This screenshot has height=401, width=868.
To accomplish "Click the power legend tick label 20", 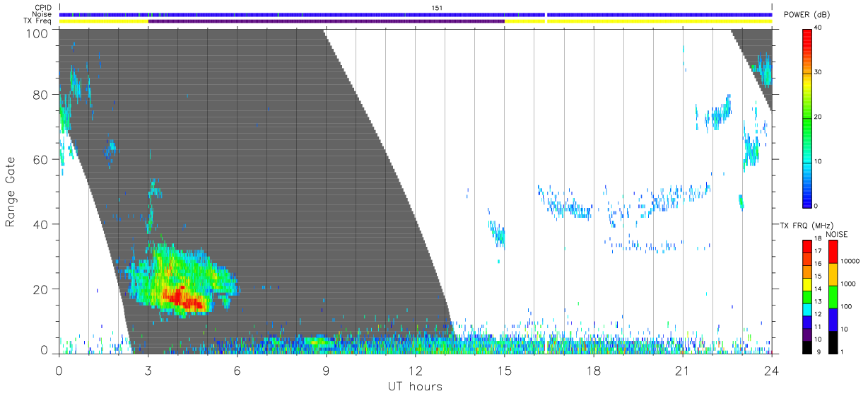I will (x=820, y=117).
